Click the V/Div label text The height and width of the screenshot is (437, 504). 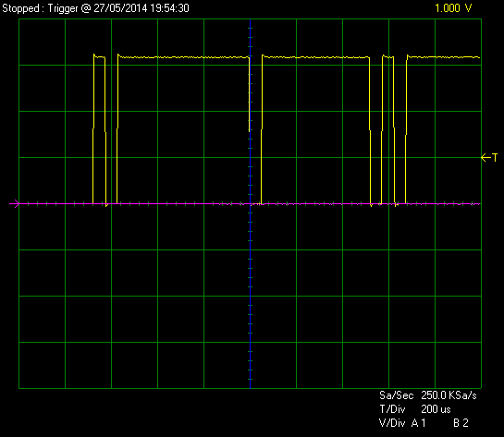click(x=392, y=423)
